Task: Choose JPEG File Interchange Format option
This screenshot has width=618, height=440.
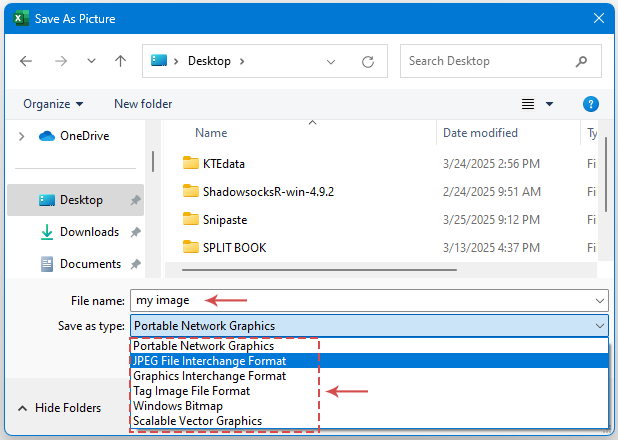Action: pos(209,361)
